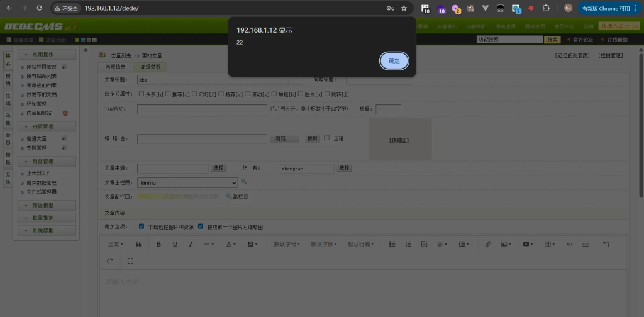The height and width of the screenshot is (317, 644).
Task: Open the editor font color picker
Action: [230, 244]
